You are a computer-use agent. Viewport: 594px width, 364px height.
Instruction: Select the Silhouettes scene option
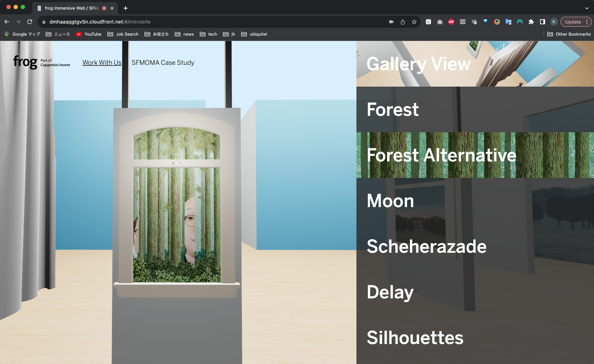point(475,338)
